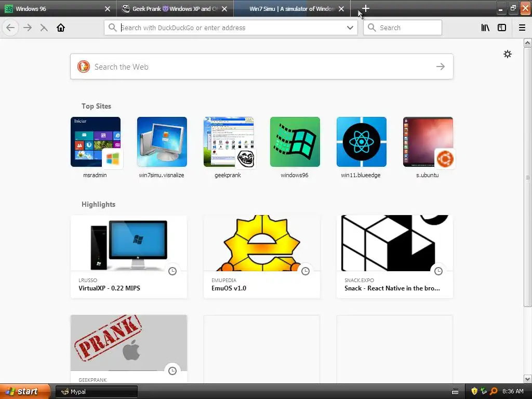Click the page scrollbar down arrow
This screenshot has width=532, height=399.
click(527, 379)
